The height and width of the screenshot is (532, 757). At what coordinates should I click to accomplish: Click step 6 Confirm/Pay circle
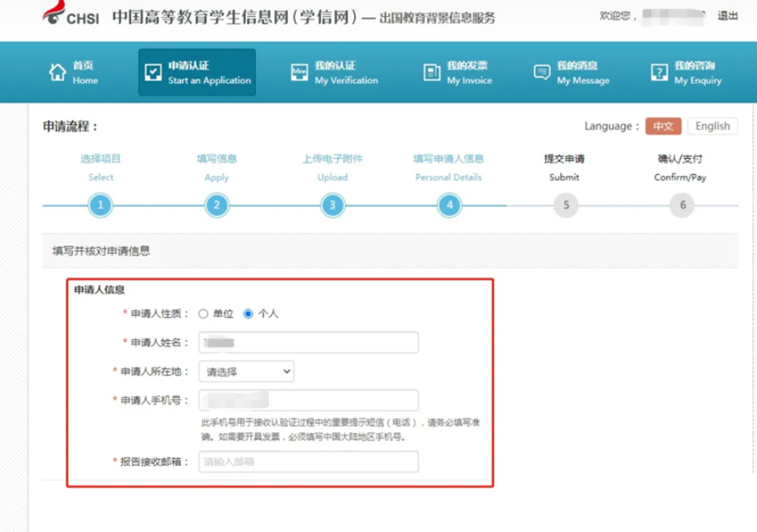coord(682,205)
